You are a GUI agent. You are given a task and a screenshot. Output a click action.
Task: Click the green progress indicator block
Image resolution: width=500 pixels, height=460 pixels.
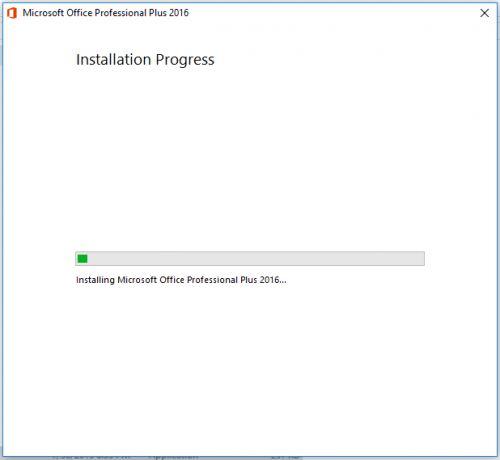coord(82,259)
